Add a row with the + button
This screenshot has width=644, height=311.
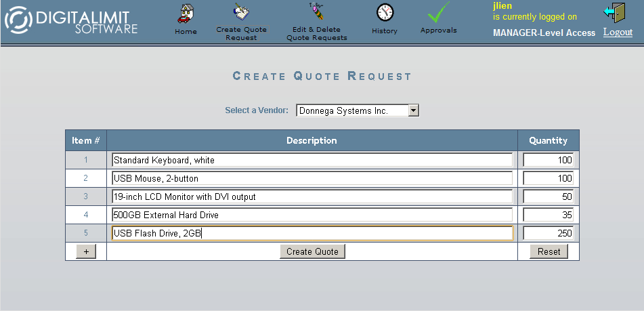(86, 251)
